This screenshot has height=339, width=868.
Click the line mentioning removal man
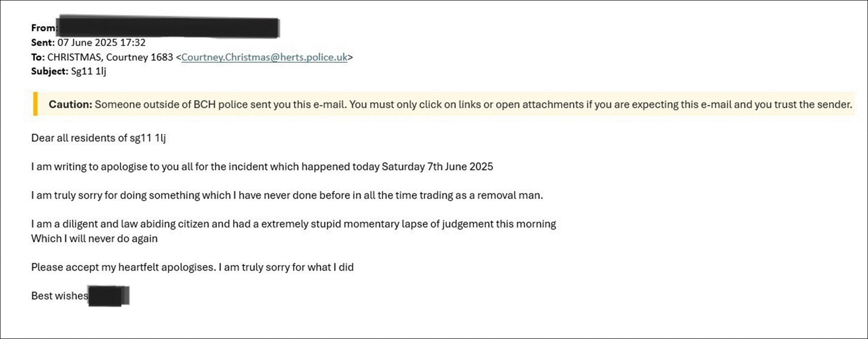pyautogui.click(x=287, y=195)
